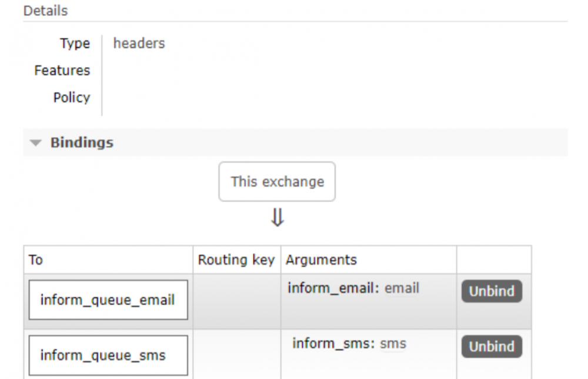
Task: Click the Features label
Action: (x=62, y=71)
